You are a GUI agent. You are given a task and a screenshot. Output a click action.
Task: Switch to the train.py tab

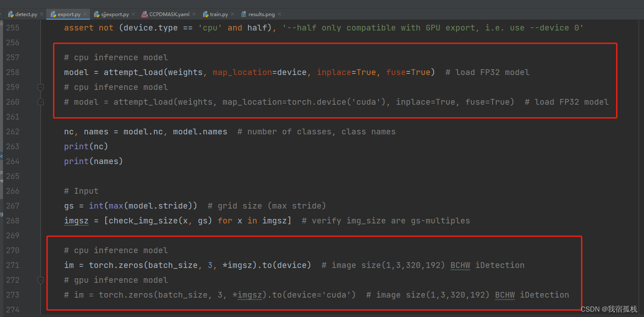219,14
